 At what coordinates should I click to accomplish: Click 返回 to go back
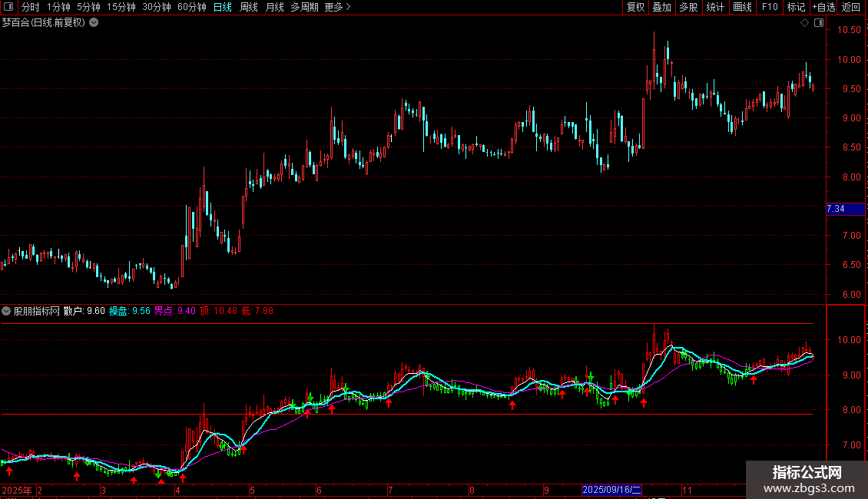click(851, 7)
